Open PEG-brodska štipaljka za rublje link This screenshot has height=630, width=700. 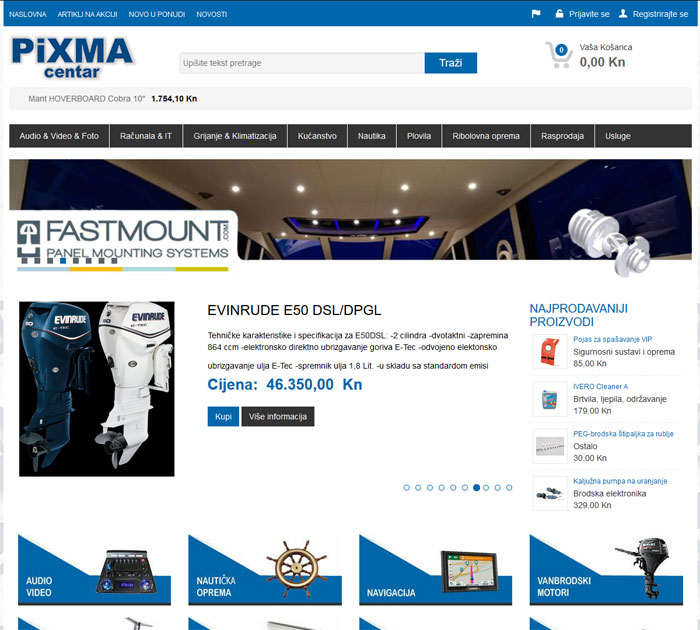pos(623,434)
